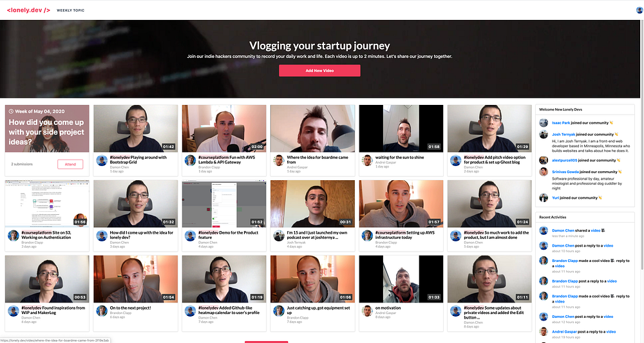Click 'video' link in Damon Chen shared activity

pyautogui.click(x=595, y=230)
